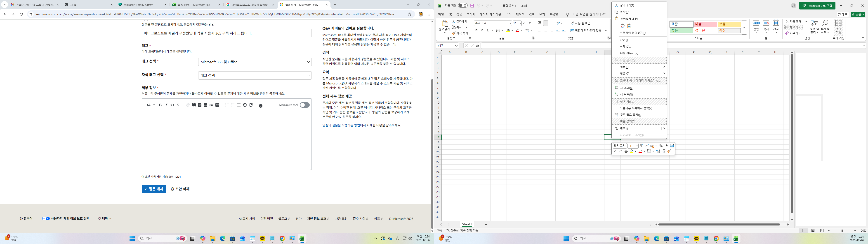
Task: Insert a table in the question editor
Action: pos(217,105)
